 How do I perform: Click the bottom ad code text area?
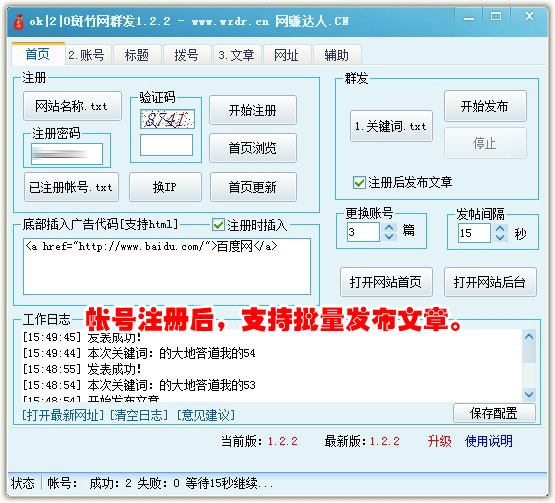point(167,266)
